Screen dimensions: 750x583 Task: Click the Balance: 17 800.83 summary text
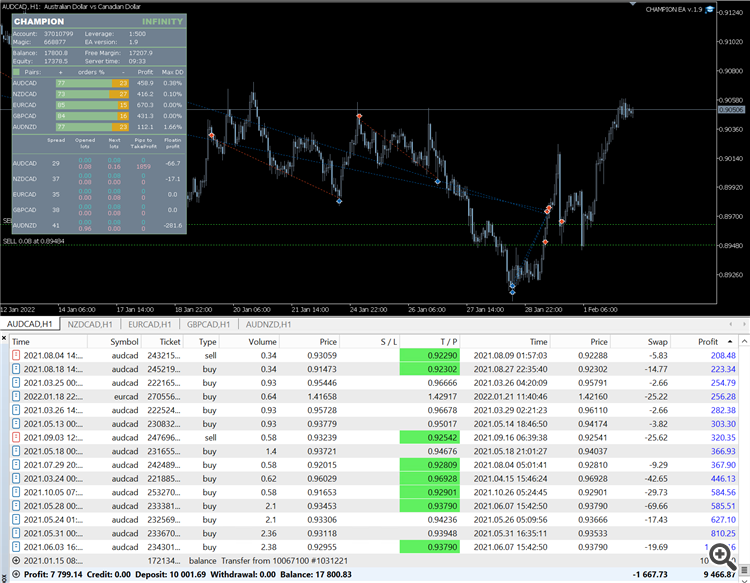316,574
